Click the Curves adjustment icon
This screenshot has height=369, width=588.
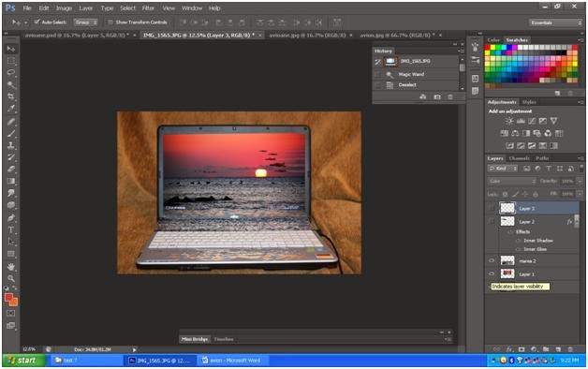pyautogui.click(x=532, y=121)
